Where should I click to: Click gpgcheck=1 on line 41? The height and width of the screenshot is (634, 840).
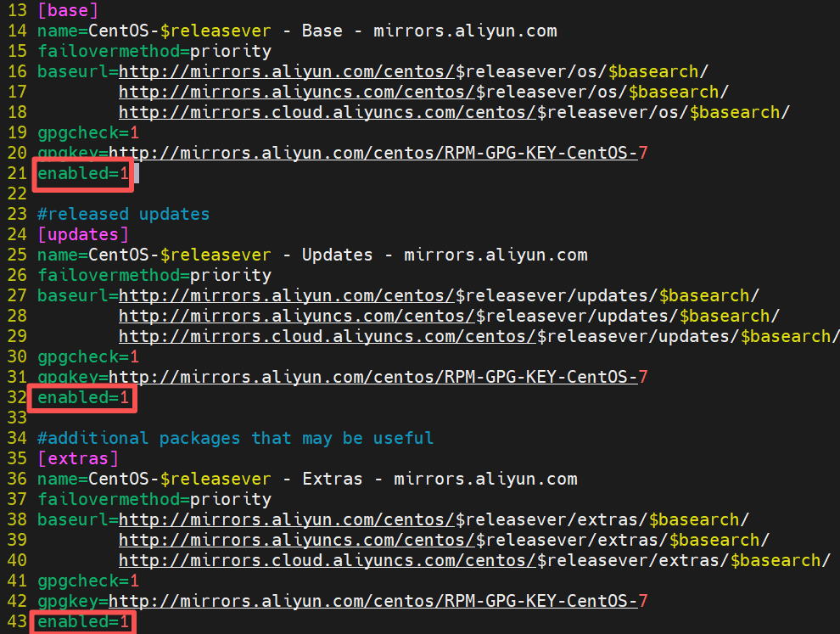point(88,581)
